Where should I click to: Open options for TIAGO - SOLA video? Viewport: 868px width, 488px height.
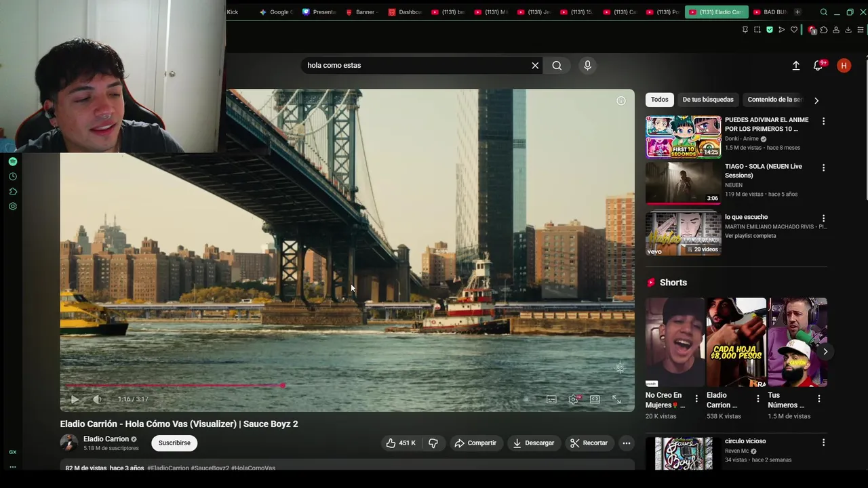pos(823,167)
